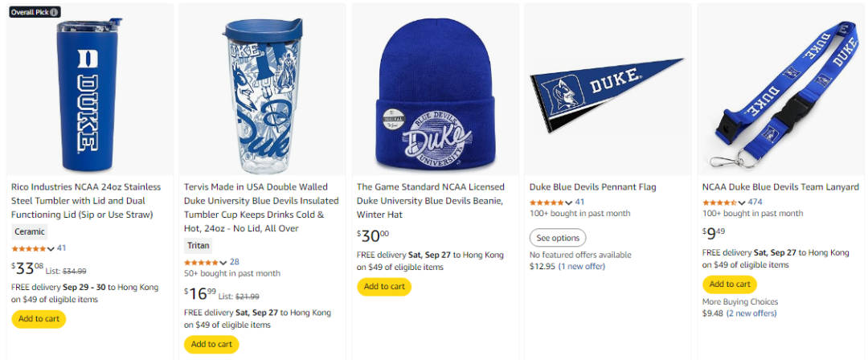Add the Rico Industries tumbler to cart
Screen dimensions: 868x360
tap(39, 319)
